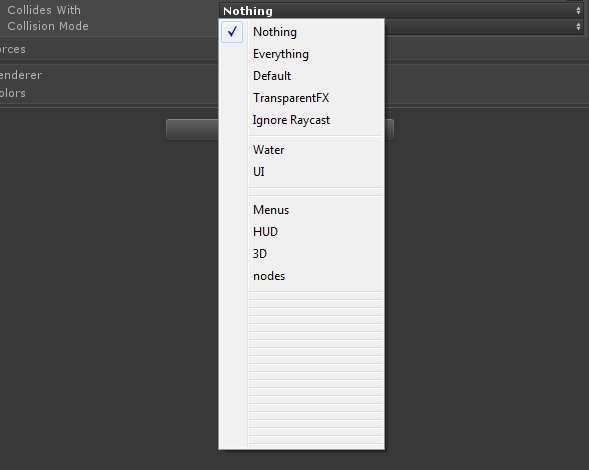Image resolution: width=589 pixels, height=470 pixels.
Task: Click the Collision Mode label
Action: click(x=48, y=26)
